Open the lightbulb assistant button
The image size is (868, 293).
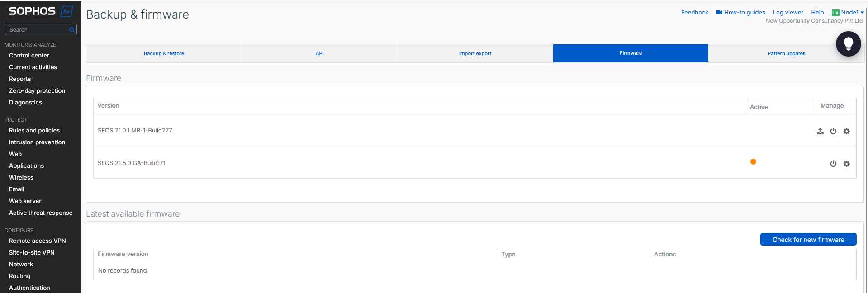coord(848,44)
